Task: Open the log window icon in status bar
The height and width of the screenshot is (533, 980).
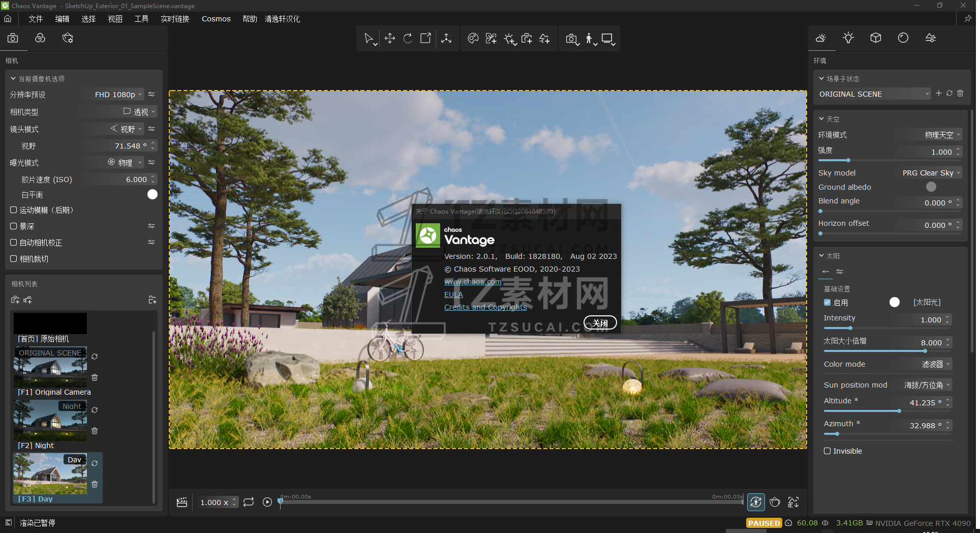Action: [9, 522]
